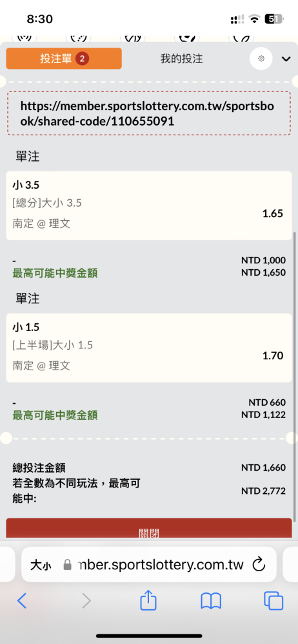Tap the 1.65 odds value
Screen dimensions: 298x644
tap(273, 214)
